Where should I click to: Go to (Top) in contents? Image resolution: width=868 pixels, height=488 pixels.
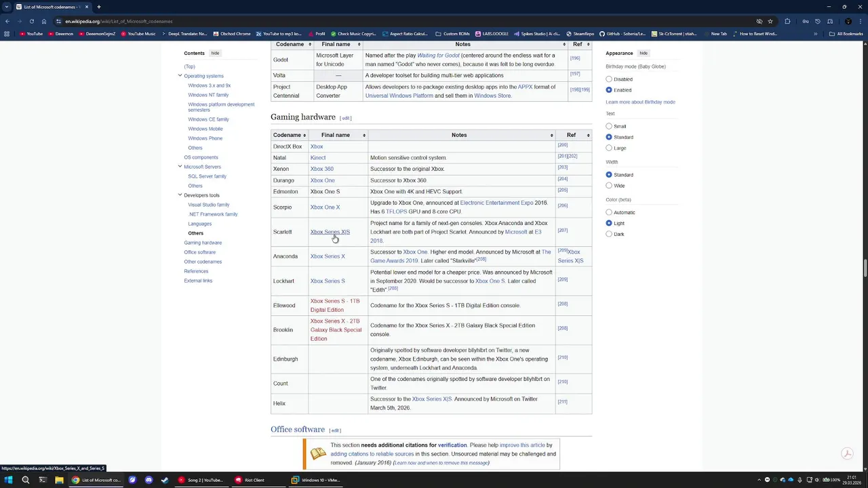tap(189, 66)
